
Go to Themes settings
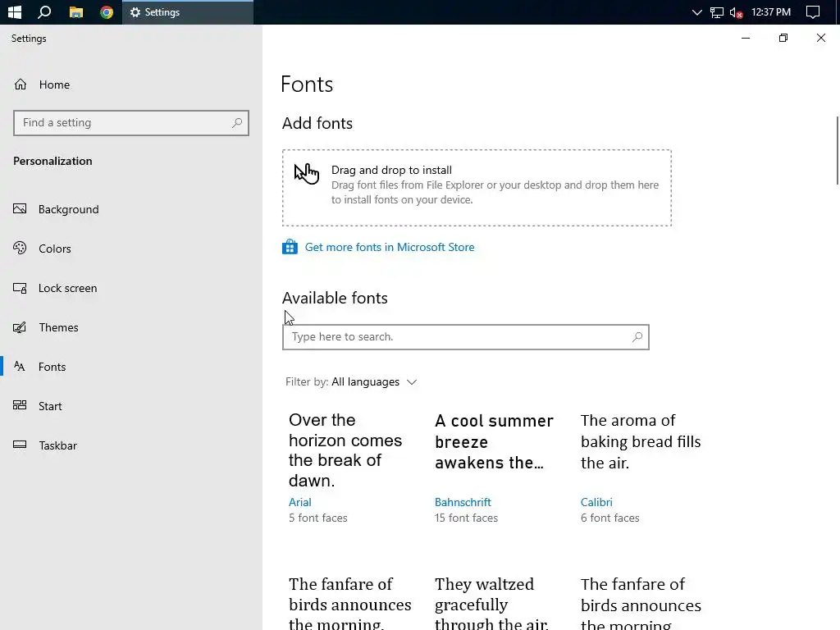point(58,327)
